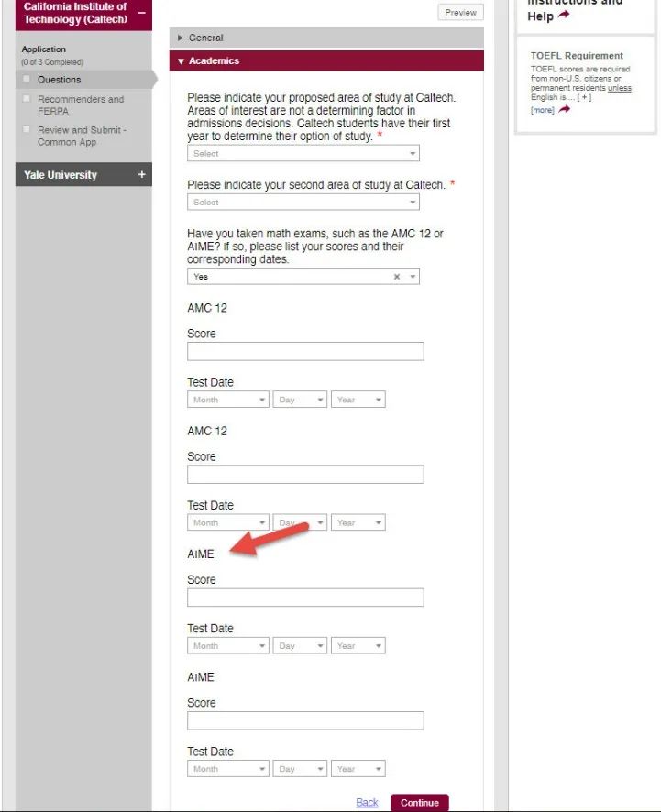This screenshot has width=661, height=812.
Task: Expand TOEFL text with [ + ] icon
Action: click(584, 97)
